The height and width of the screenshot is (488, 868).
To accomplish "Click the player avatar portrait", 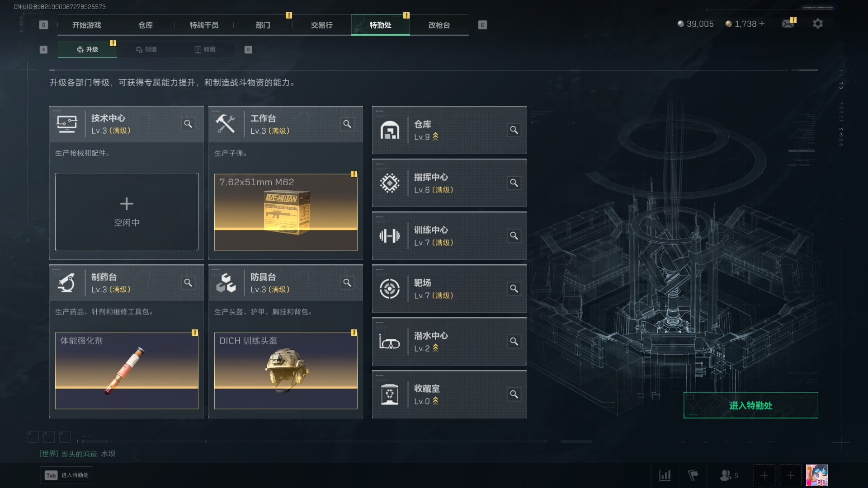I will tap(817, 475).
